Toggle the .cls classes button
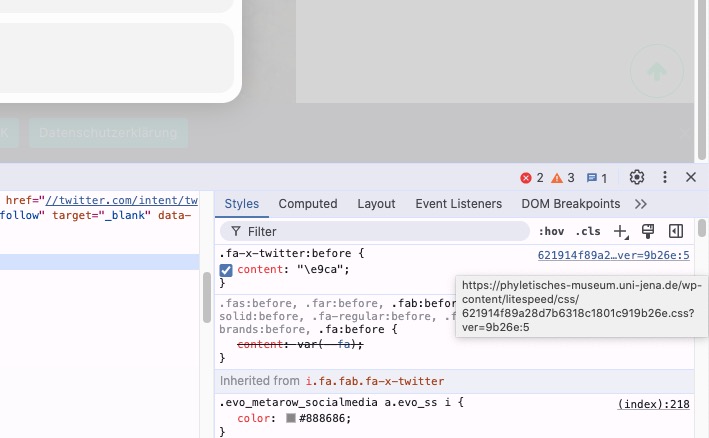Viewport: 709px width, 438px height. (588, 231)
